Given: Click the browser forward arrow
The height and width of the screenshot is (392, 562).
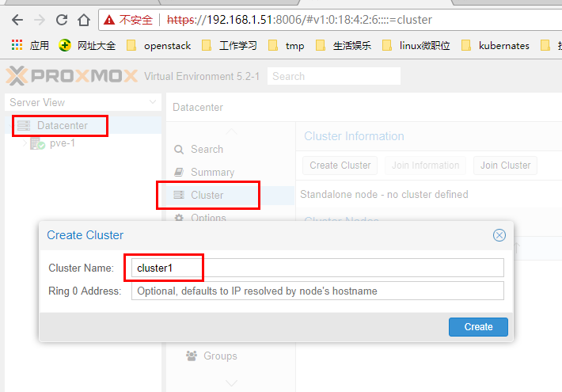Looking at the screenshot, I should tap(40, 20).
